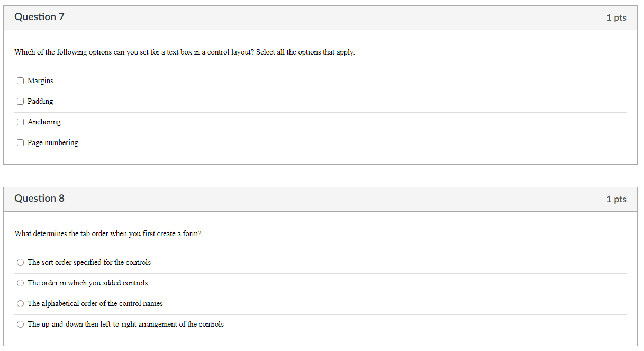Click the Anchoring option label text
This screenshot has width=644, height=351.
44,122
